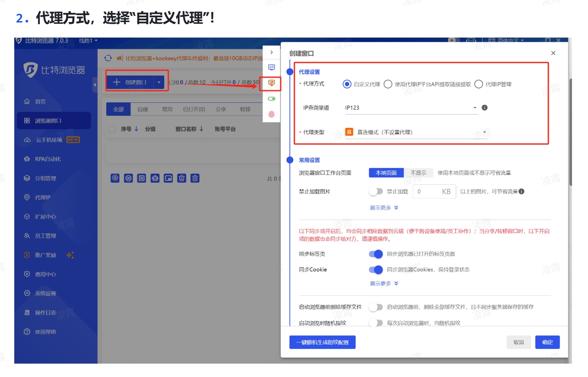The width and height of the screenshot is (588, 377).
Task: Open the IP查询渠道 dropdown showing IP123
Action: pyautogui.click(x=411, y=108)
